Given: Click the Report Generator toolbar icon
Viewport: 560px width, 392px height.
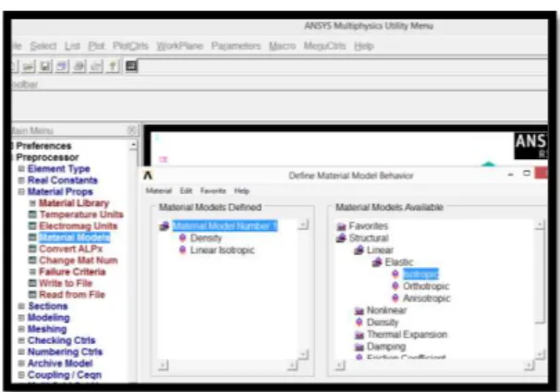Looking at the screenshot, I should point(96,67).
